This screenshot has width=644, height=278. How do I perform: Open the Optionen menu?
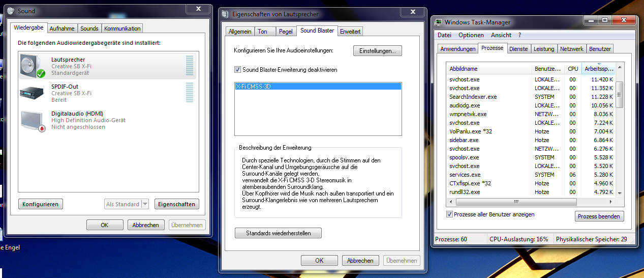pos(471,35)
